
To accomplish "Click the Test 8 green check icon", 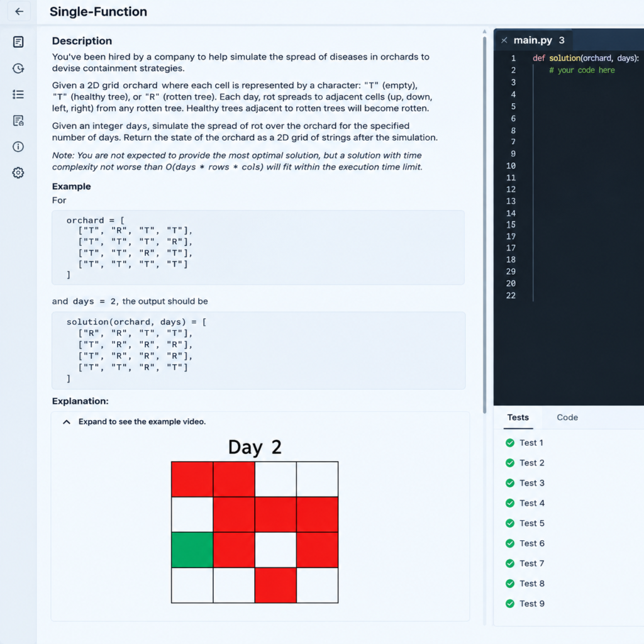I will click(510, 584).
